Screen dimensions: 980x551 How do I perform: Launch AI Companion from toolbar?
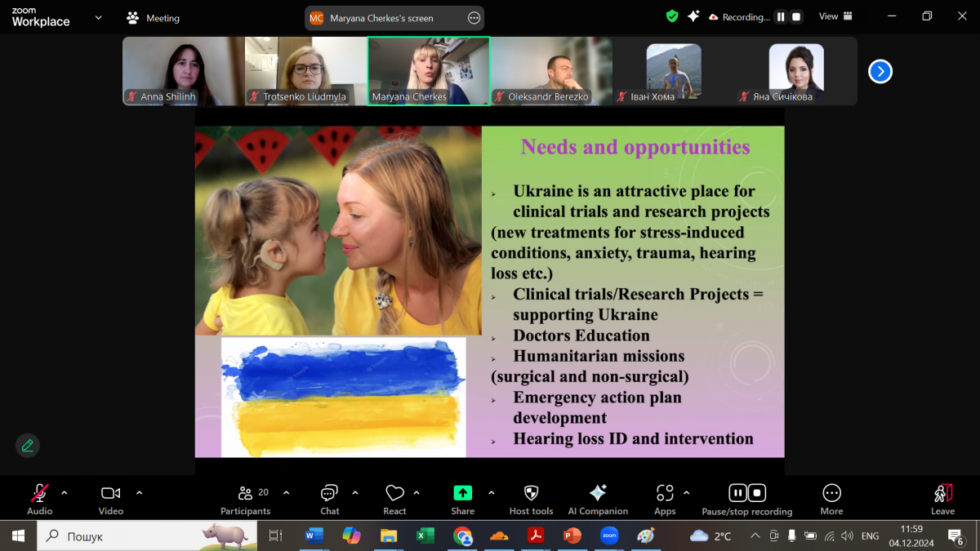coord(598,493)
